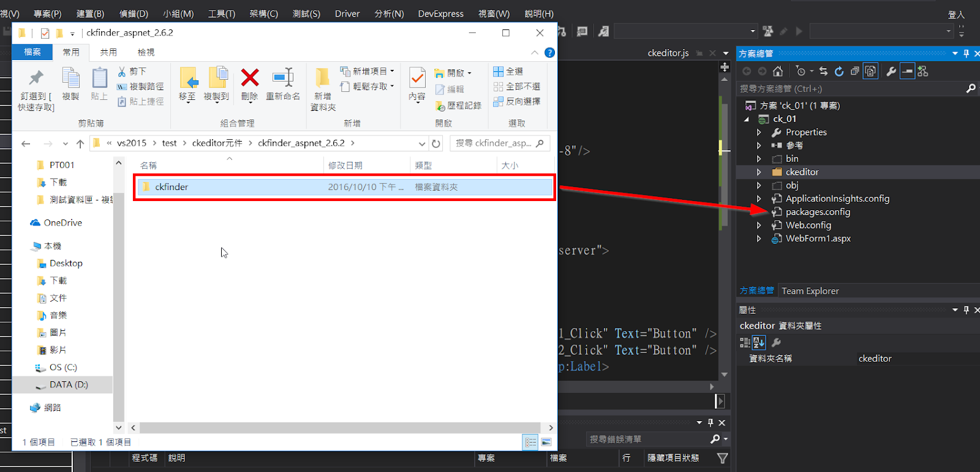Click the Pending Changes Filter clock icon
Screen dimensions: 980x472
(x=801, y=71)
